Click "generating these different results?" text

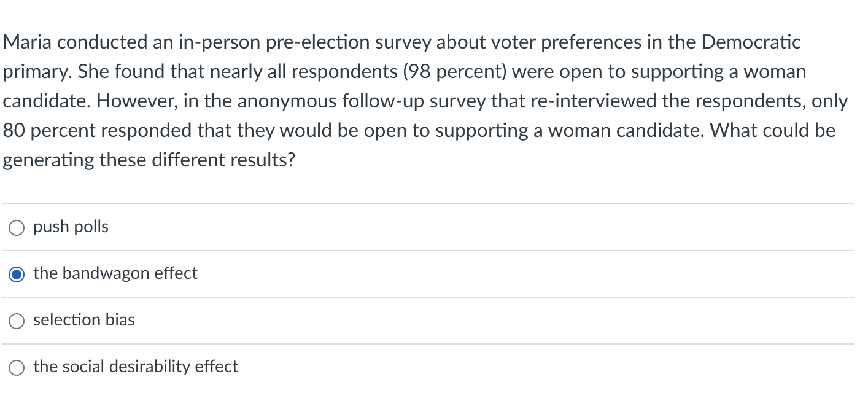click(149, 160)
